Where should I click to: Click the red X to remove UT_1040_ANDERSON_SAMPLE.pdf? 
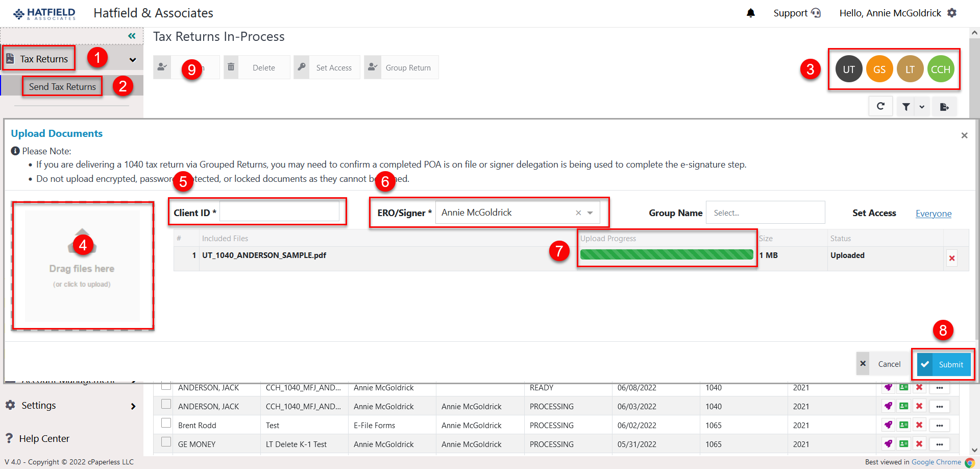[951, 258]
